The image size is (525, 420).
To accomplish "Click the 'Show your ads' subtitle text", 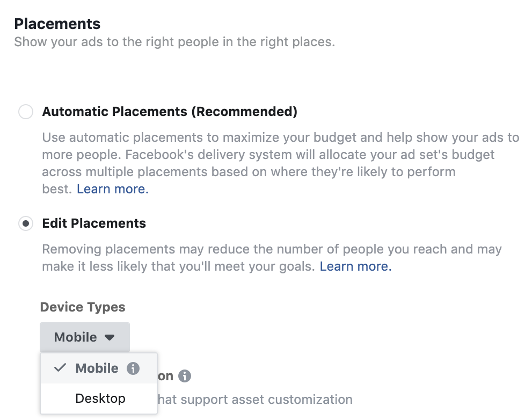I will [174, 42].
